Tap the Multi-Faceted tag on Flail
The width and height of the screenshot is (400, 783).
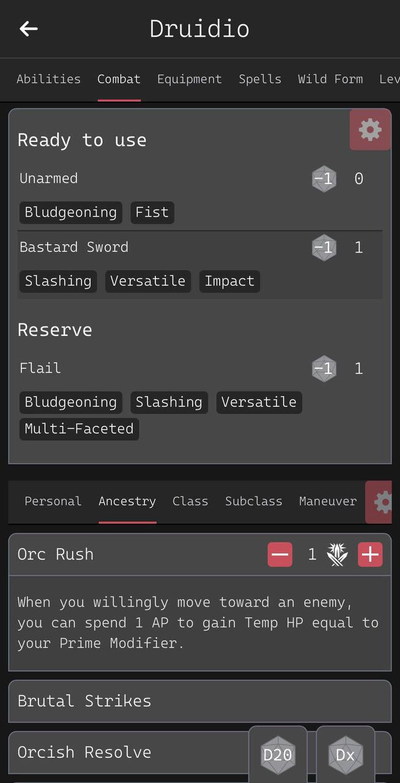pyautogui.click(x=79, y=429)
